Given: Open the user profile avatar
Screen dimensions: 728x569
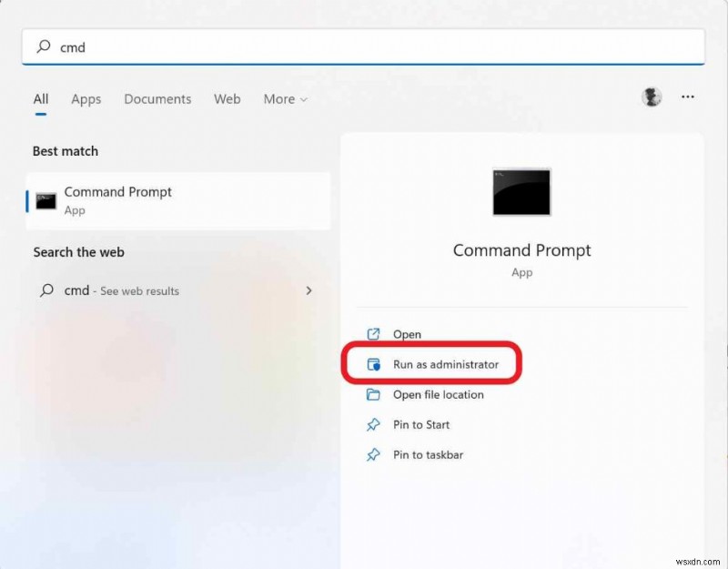Looking at the screenshot, I should (x=652, y=97).
